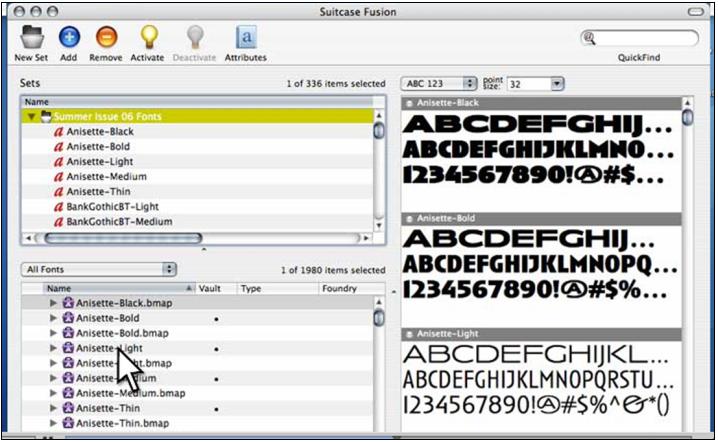Click the font icon beside BankGothicBT-Medium
Image resolution: width=718 pixels, height=442 pixels.
(58, 223)
